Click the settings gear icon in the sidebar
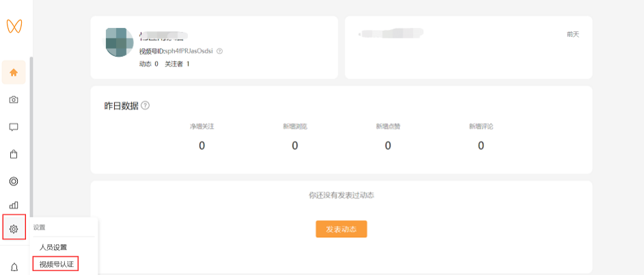 (x=14, y=228)
